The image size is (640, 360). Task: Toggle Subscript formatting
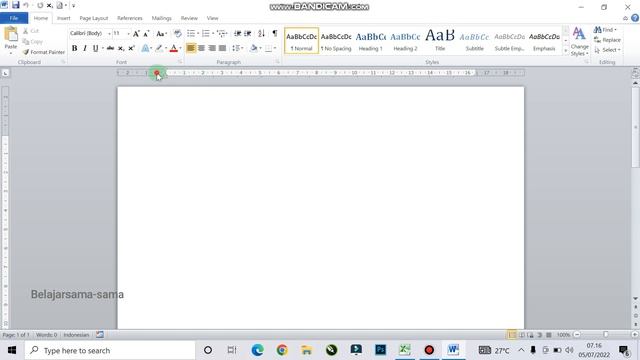121,48
